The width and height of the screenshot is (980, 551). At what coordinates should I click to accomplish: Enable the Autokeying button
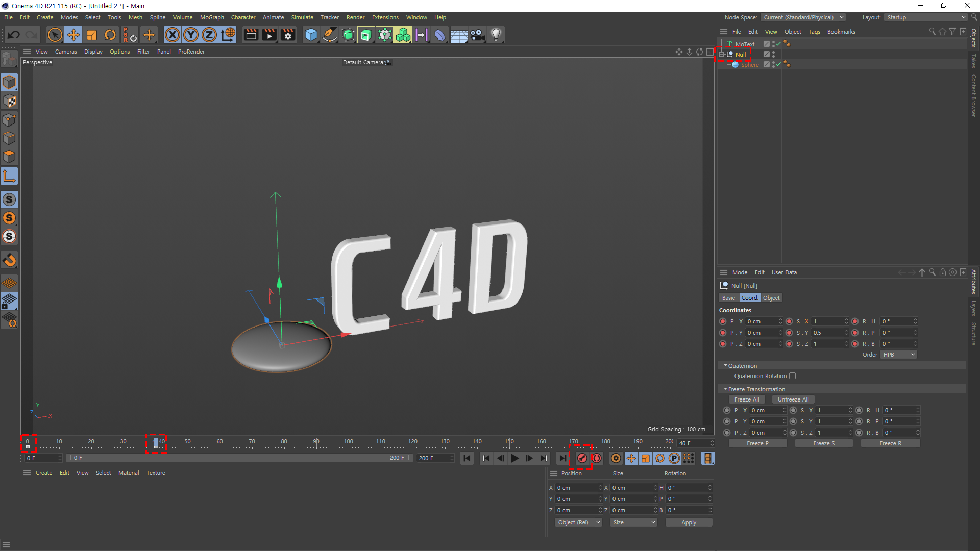pos(596,458)
